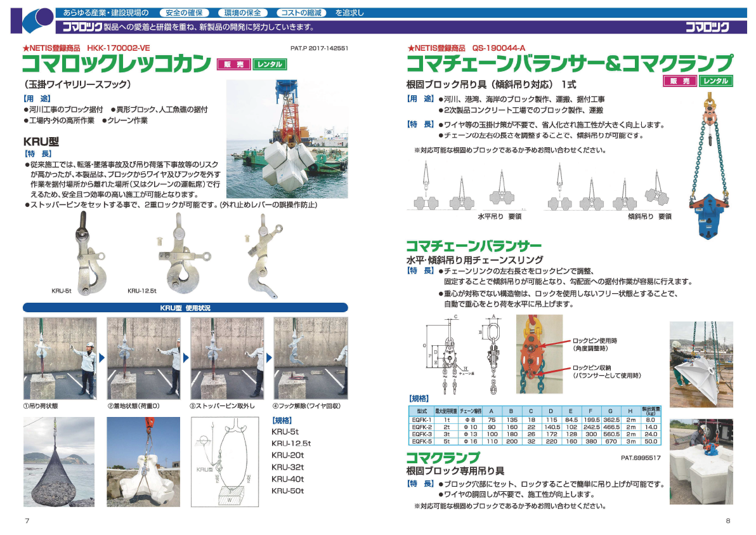Viewport: 756px width, 535px height.
Task: Click the レンタル badge under コマチェーンバランサー&コマクランプ title
Action: [x=716, y=81]
